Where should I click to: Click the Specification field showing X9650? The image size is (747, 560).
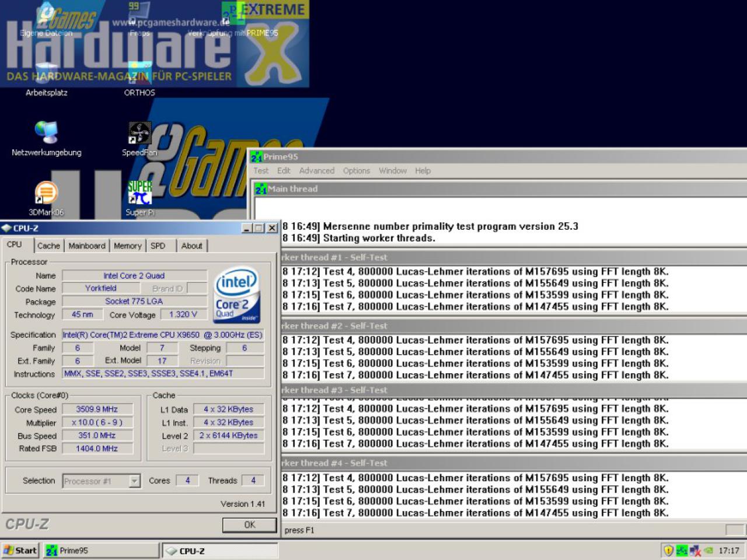[163, 335]
